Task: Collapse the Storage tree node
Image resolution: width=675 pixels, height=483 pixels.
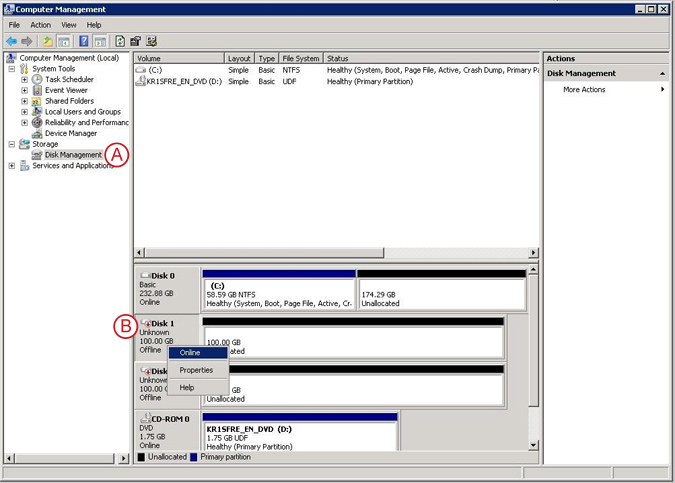Action: click(12, 144)
